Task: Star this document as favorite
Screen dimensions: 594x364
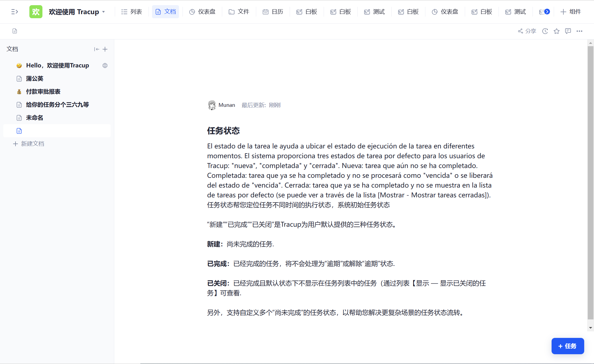Action: (556, 31)
